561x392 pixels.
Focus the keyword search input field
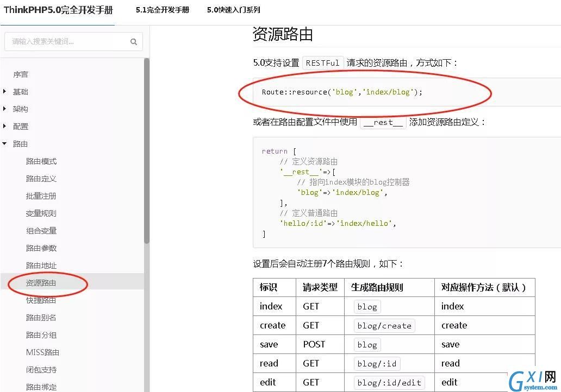point(73,41)
